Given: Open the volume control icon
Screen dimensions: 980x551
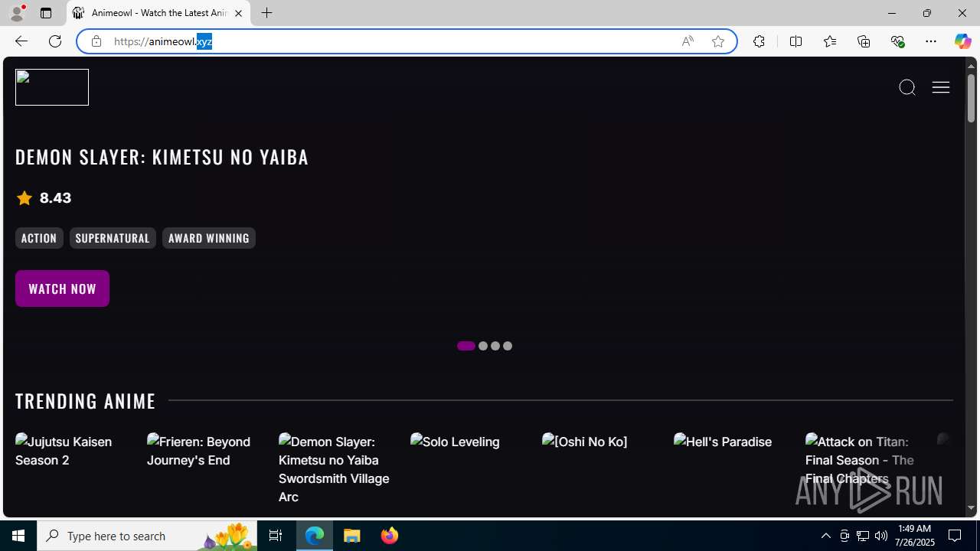Looking at the screenshot, I should pyautogui.click(x=881, y=536).
